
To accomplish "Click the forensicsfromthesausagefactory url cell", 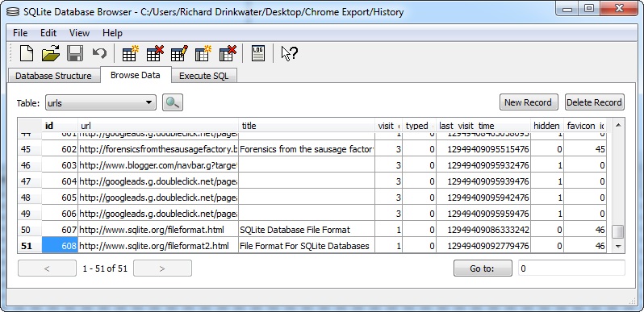I will click(x=158, y=149).
